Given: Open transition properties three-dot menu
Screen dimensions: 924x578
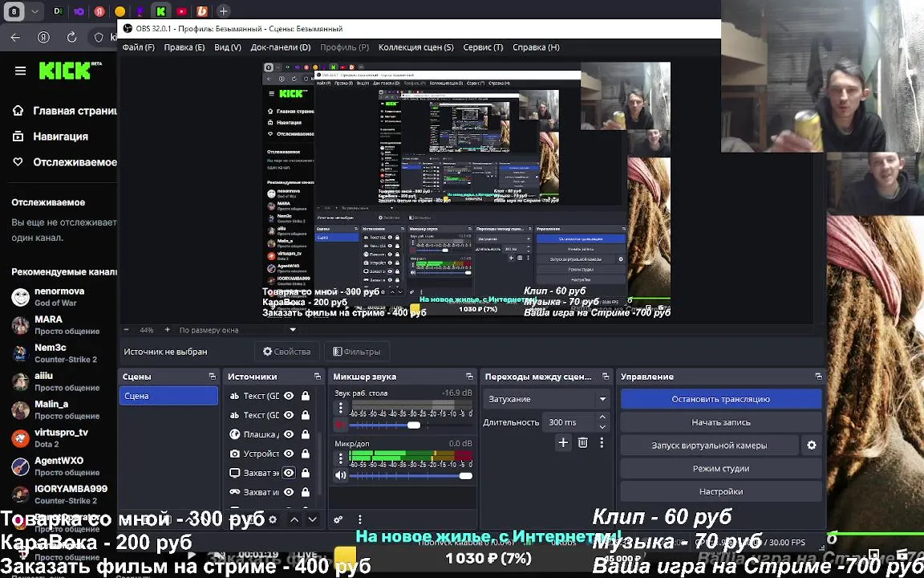Looking at the screenshot, I should point(602,442).
